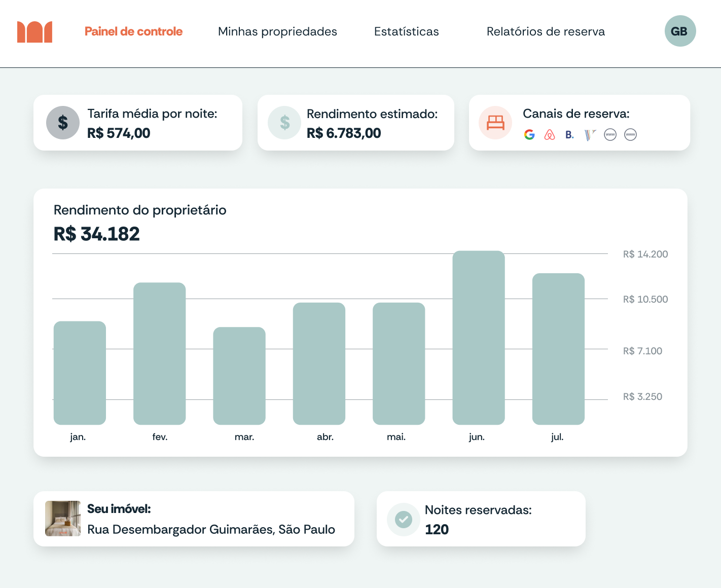Click the checkmark icon beside Noites reservadas

pos(404,519)
